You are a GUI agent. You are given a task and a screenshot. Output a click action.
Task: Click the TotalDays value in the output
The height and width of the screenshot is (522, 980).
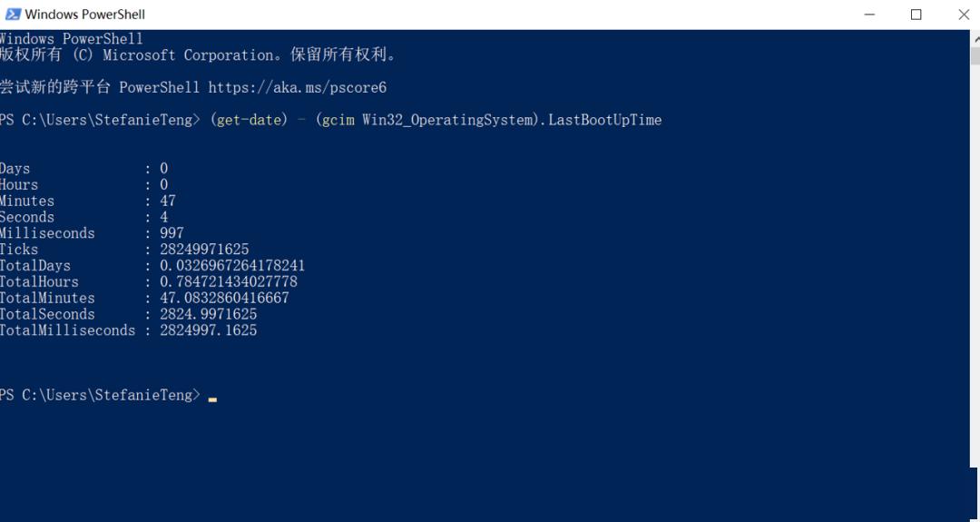pos(232,266)
